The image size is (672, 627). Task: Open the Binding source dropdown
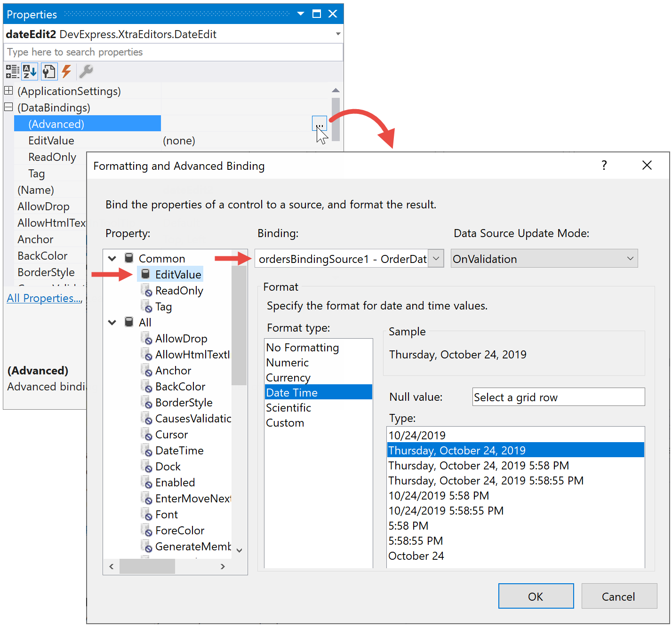coord(436,259)
